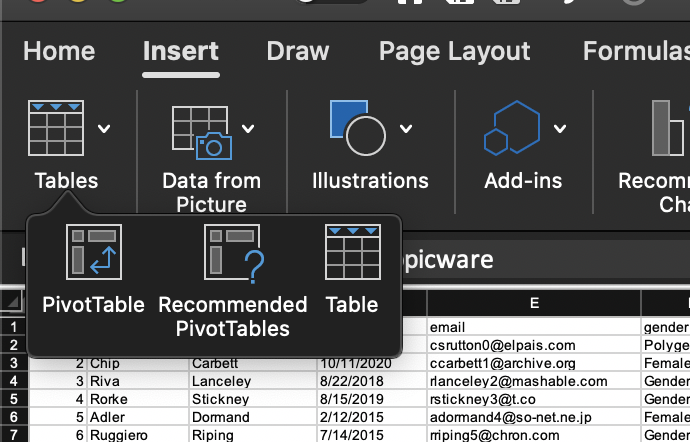Select cell adormand4@so-net.ne.jp

point(534,417)
